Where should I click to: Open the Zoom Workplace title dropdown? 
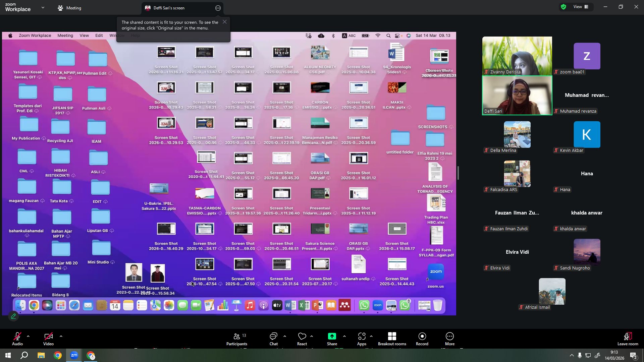click(43, 7)
